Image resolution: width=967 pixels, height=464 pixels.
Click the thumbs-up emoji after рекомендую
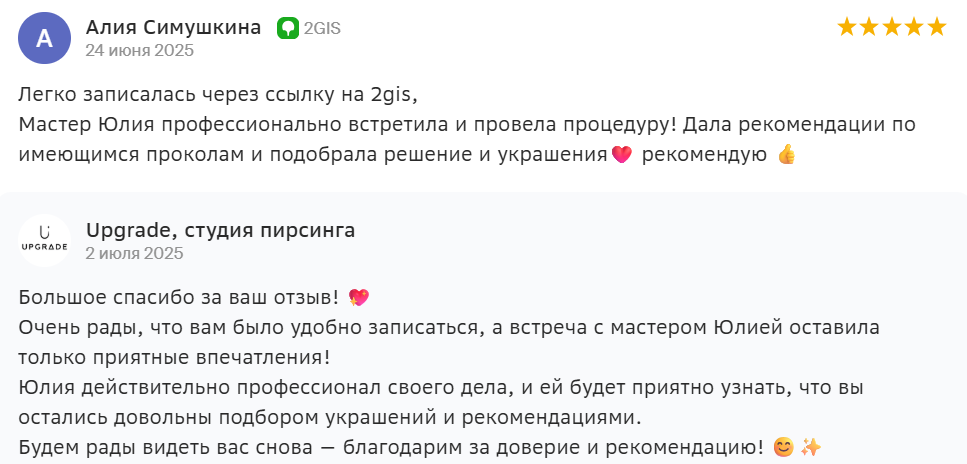[x=786, y=155]
